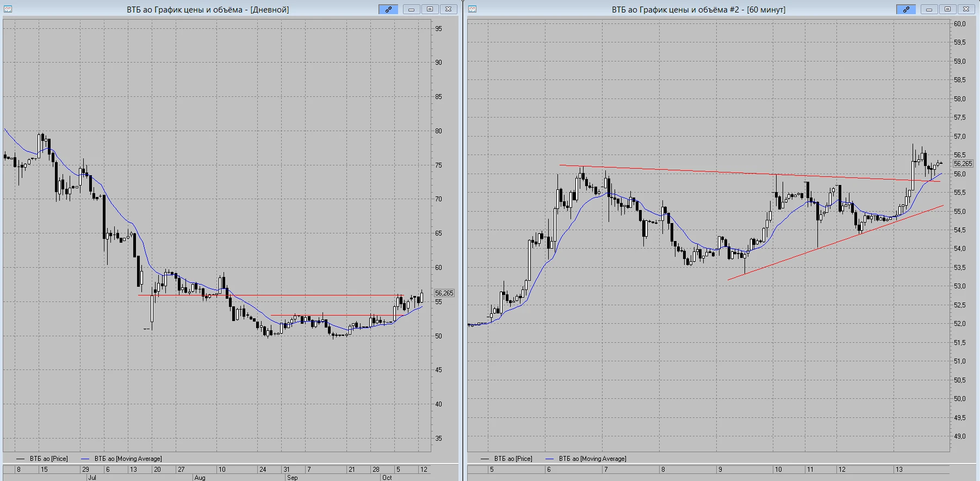Select the Price legend entry in the daily chart
This screenshot has height=481, width=980.
pos(42,459)
